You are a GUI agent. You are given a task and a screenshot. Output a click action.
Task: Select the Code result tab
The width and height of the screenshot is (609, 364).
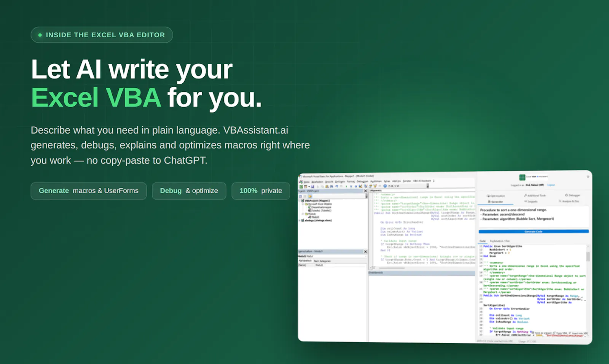(x=482, y=241)
